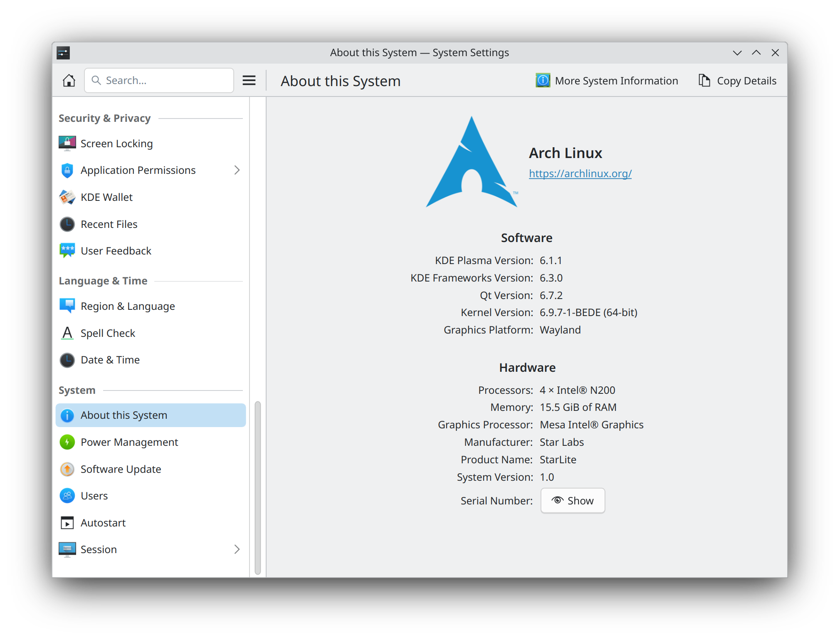Select the KDE Wallet settings icon
840x640 pixels.
(x=67, y=197)
